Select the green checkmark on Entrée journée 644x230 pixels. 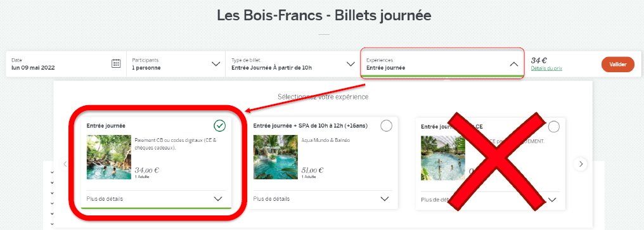pos(220,125)
